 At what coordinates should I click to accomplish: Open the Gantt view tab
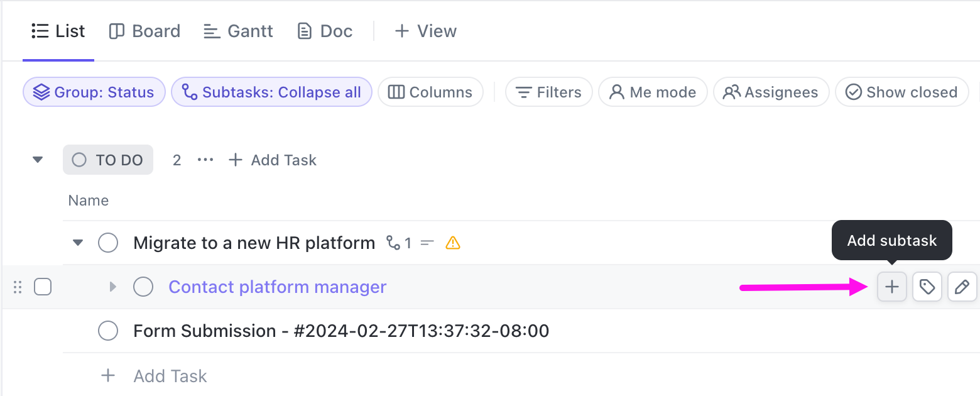pyautogui.click(x=239, y=31)
